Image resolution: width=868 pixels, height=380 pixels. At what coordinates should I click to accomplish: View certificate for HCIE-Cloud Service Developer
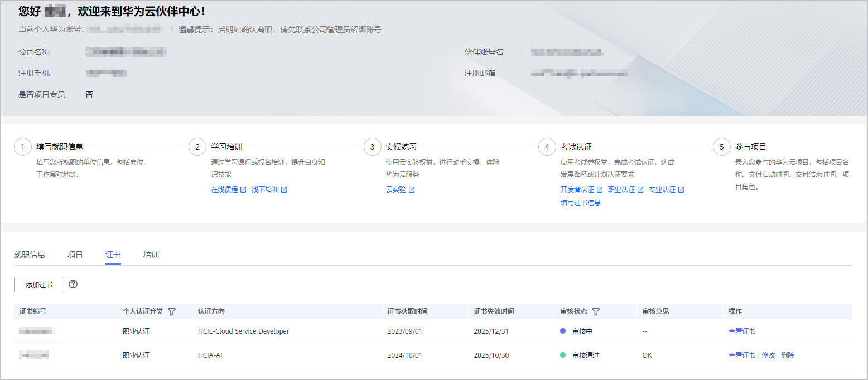(741, 331)
